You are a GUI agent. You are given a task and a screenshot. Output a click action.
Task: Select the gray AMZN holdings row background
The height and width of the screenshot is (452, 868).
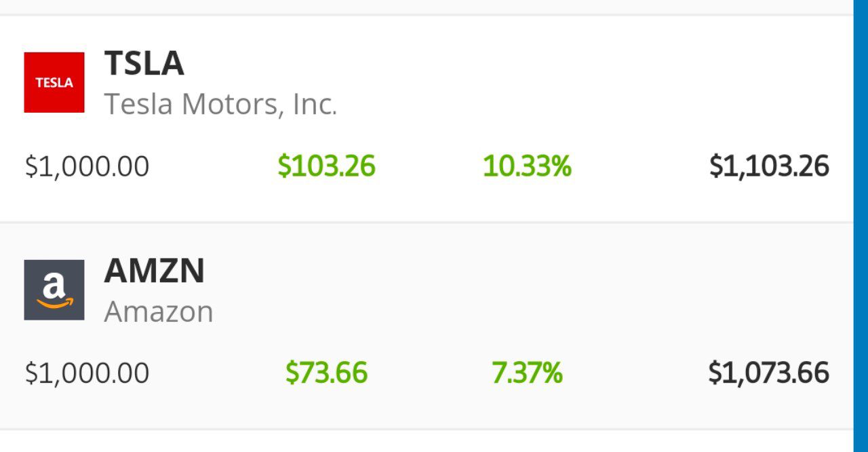pos(426,326)
